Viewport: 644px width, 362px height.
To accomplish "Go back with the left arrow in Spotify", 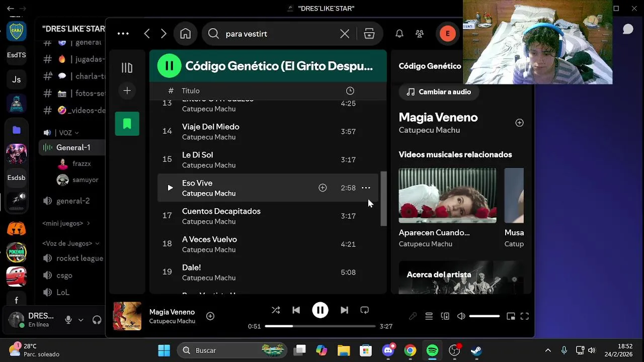I will click(x=147, y=34).
